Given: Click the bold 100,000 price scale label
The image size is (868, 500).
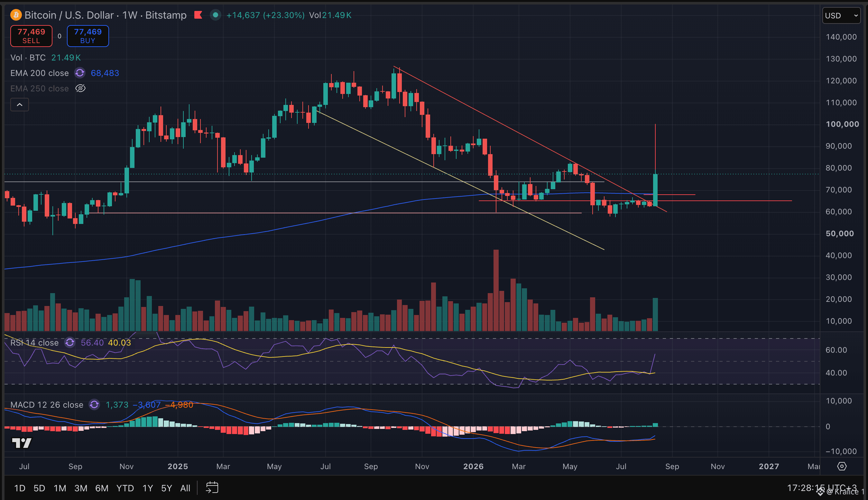Looking at the screenshot, I should 842,124.
